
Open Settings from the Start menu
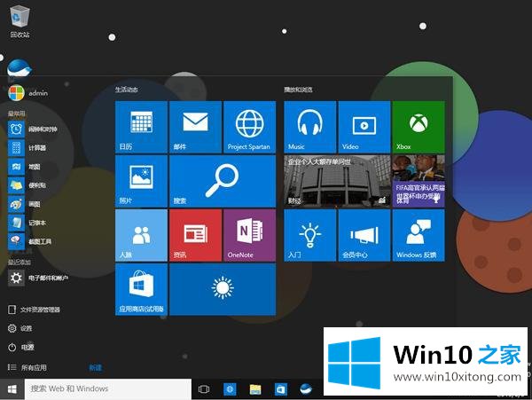(20, 328)
